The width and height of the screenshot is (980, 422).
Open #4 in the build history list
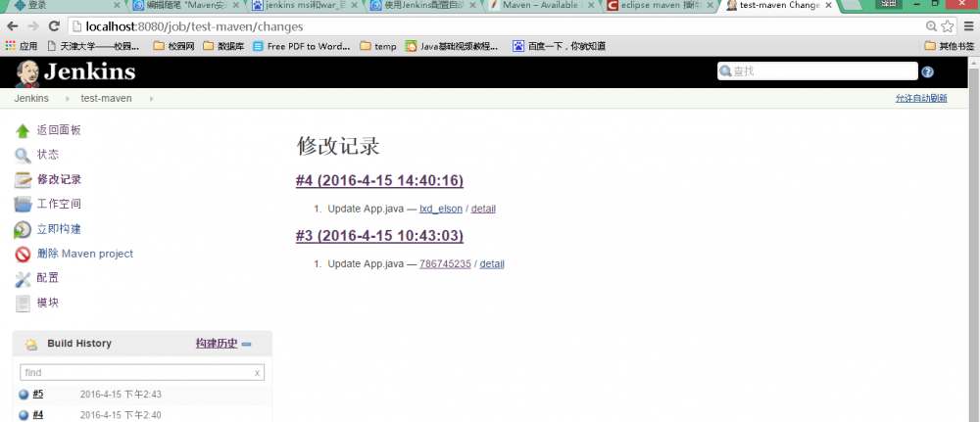[38, 414]
